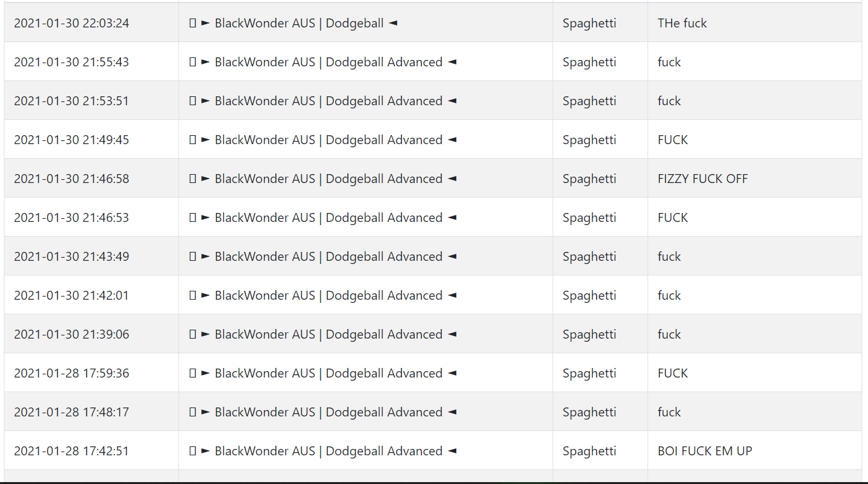Click the box glyph in the 21:46:58 row

click(192, 179)
